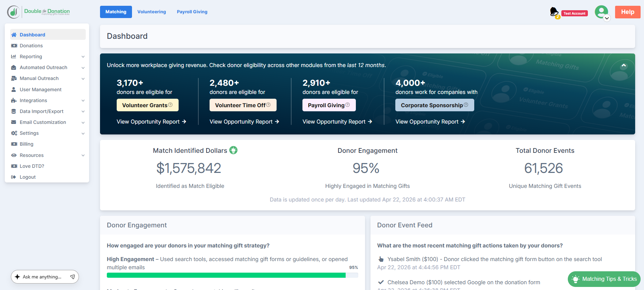Open the Help button
The image size is (644, 290).
pyautogui.click(x=628, y=12)
